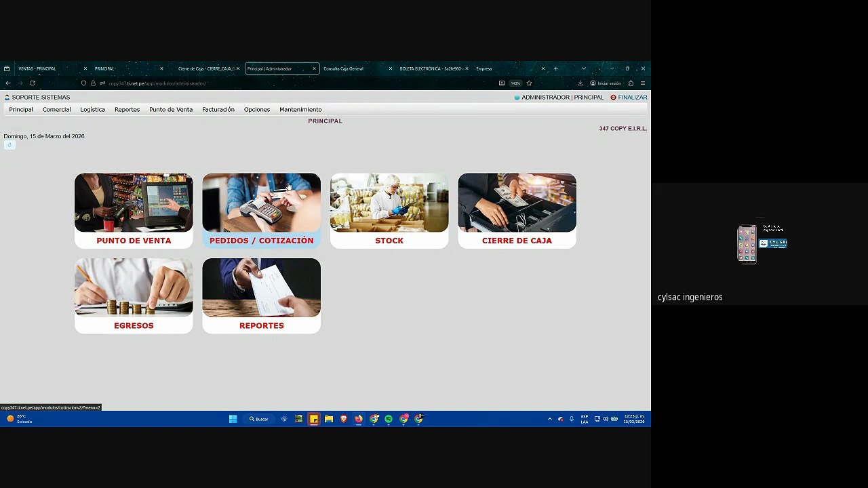The width and height of the screenshot is (868, 488).
Task: Open the Logística menu
Action: pos(92,110)
